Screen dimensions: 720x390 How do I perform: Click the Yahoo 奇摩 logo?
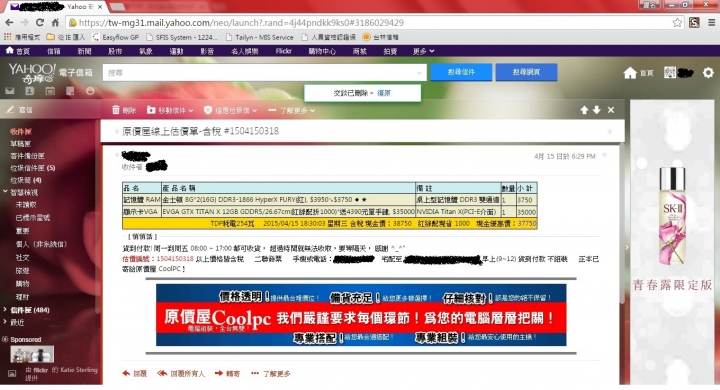pos(32,73)
